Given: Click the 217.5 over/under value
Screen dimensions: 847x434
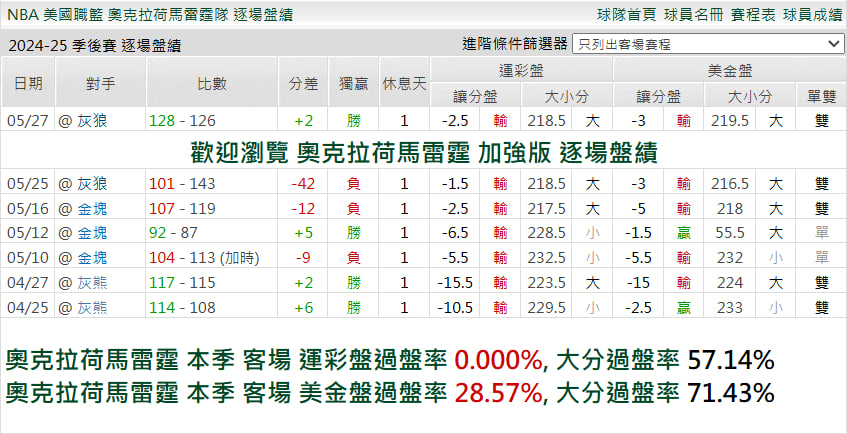Looking at the screenshot, I should pyautogui.click(x=546, y=209).
